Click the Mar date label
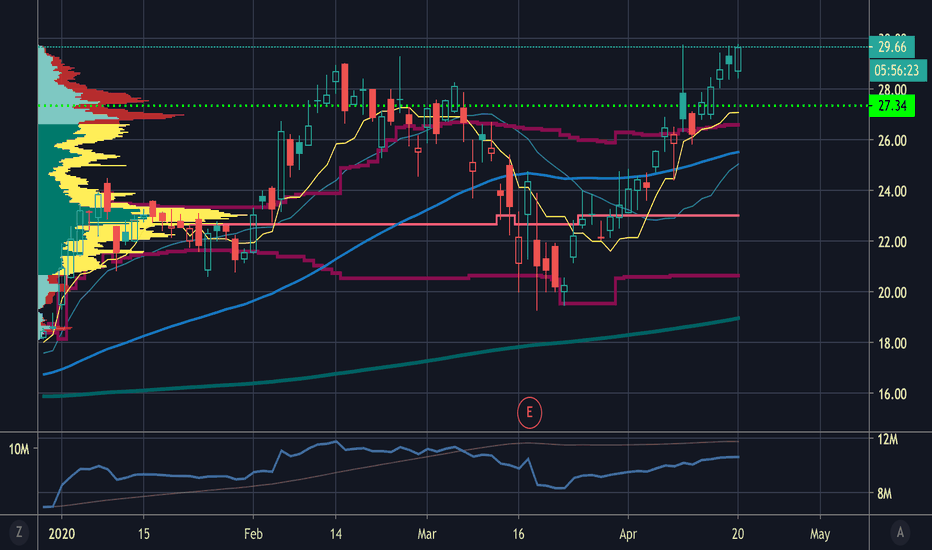Screen dimensions: 932x550 427,534
